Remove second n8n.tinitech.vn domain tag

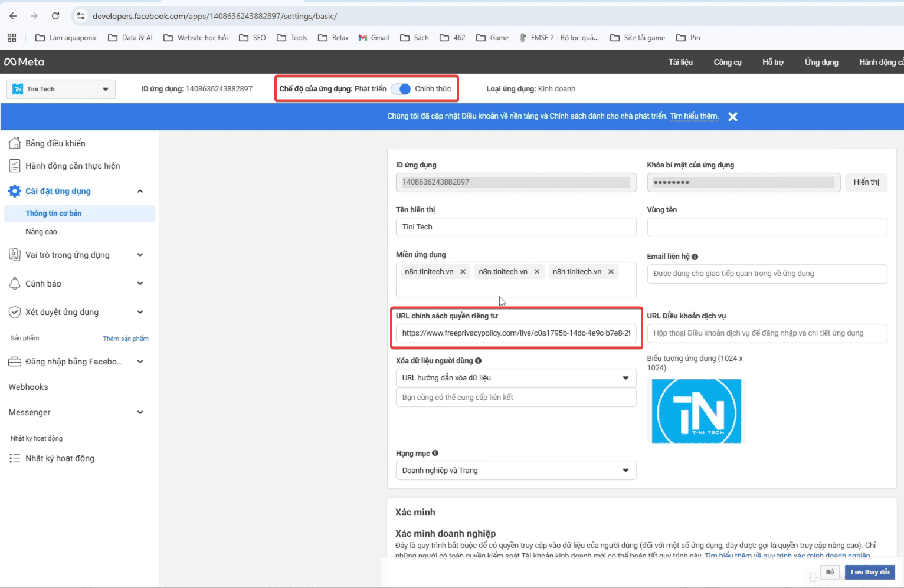pos(537,272)
